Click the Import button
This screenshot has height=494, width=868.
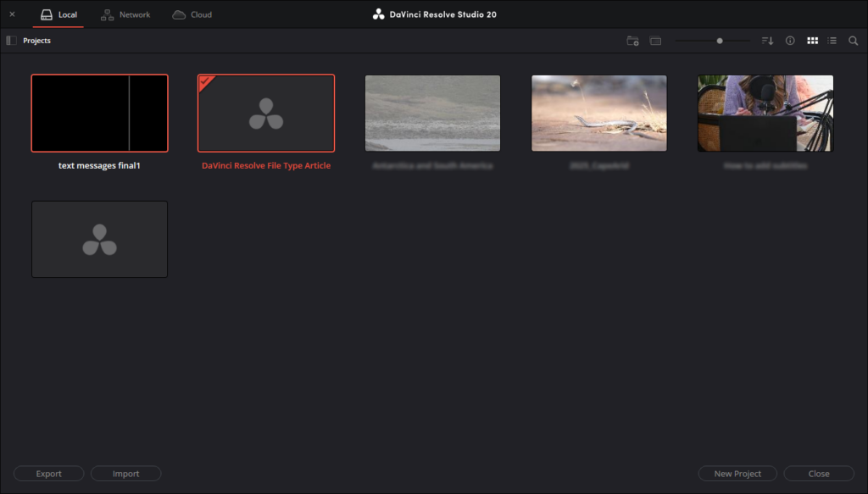[x=125, y=474]
